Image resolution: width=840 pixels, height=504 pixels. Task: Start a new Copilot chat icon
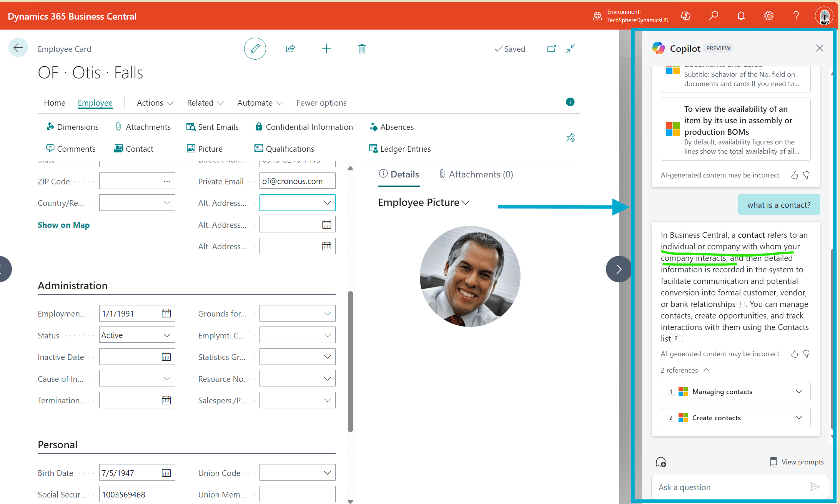(660, 462)
